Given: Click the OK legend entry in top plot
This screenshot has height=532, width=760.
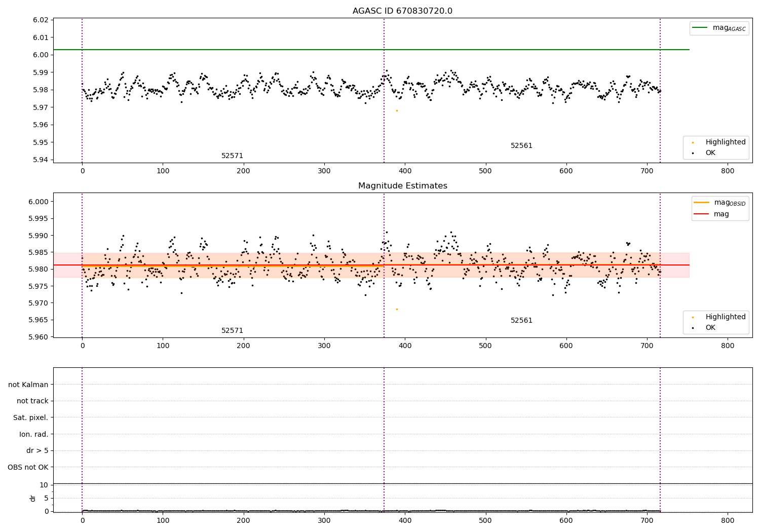Looking at the screenshot, I should [x=704, y=153].
